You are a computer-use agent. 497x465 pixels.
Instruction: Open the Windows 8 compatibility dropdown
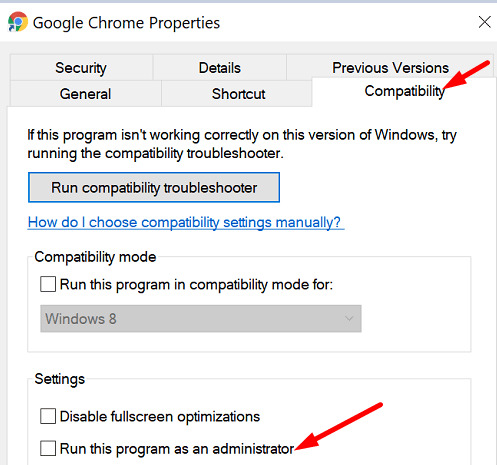(201, 319)
